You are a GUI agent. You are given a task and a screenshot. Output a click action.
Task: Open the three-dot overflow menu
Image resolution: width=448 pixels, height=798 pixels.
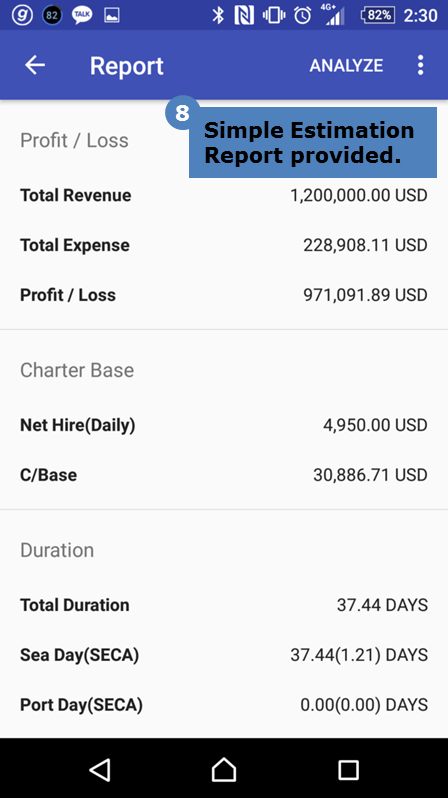(421, 65)
